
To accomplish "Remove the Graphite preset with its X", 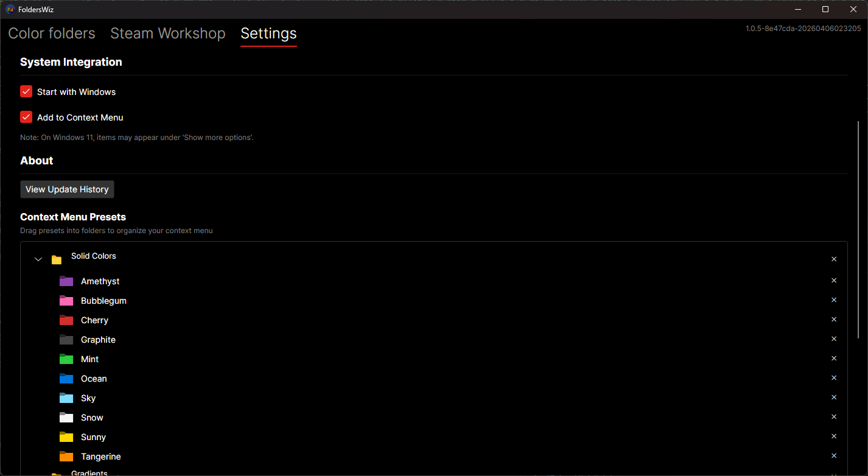I will click(x=834, y=339).
